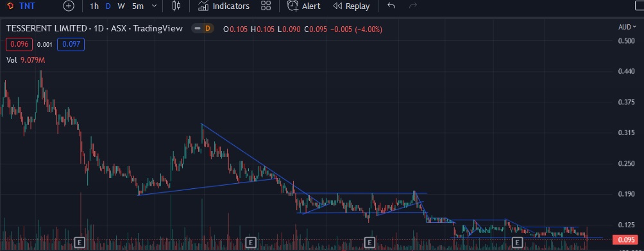
Task: Click the 0.500 price scale label
Action: tap(626, 40)
